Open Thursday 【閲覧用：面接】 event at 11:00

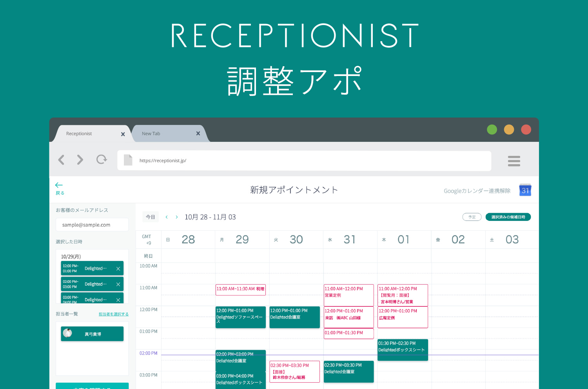[403, 295]
